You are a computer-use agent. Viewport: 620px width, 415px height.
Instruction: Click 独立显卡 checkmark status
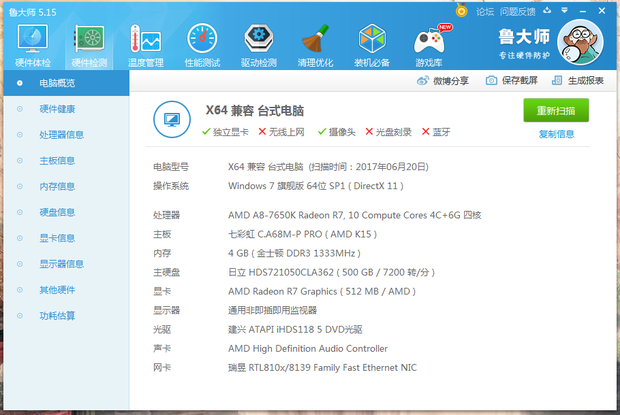coord(225,132)
